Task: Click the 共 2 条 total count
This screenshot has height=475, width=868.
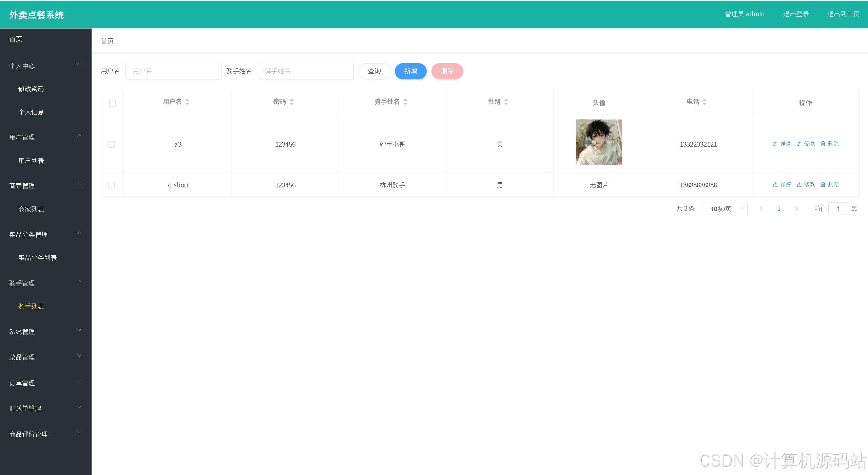Action: (x=686, y=208)
